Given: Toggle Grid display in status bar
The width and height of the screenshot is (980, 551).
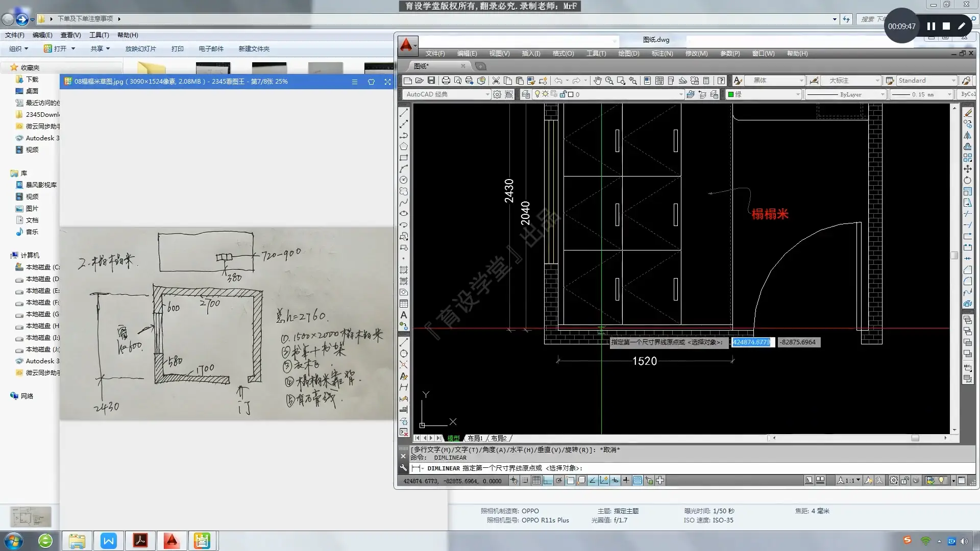Looking at the screenshot, I should [536, 481].
